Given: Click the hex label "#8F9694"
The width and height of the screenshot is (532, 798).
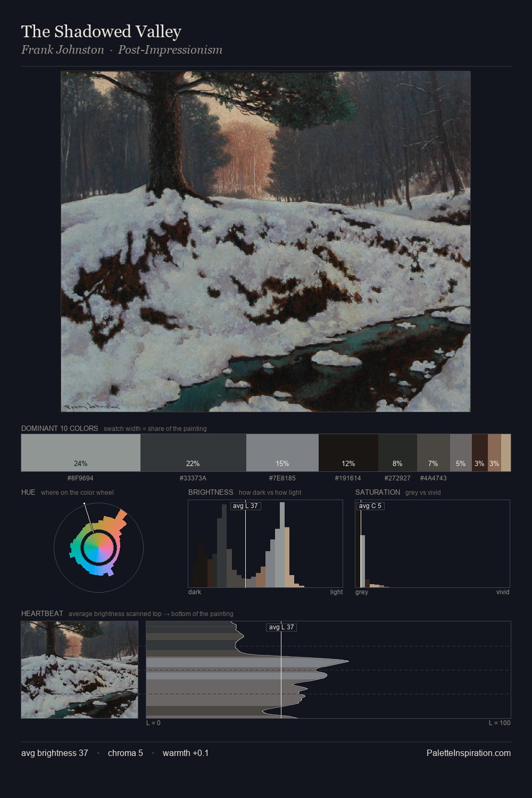Looking at the screenshot, I should (x=81, y=478).
